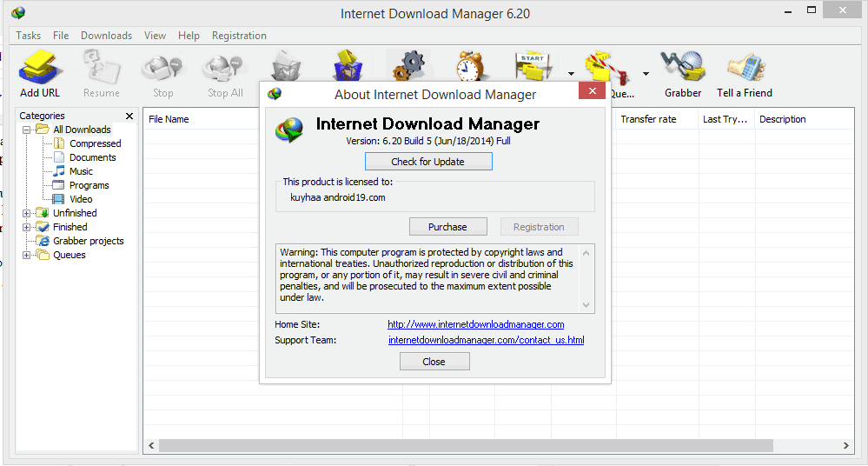Open the contact_us.html support link
The height and width of the screenshot is (466, 868).
[486, 340]
